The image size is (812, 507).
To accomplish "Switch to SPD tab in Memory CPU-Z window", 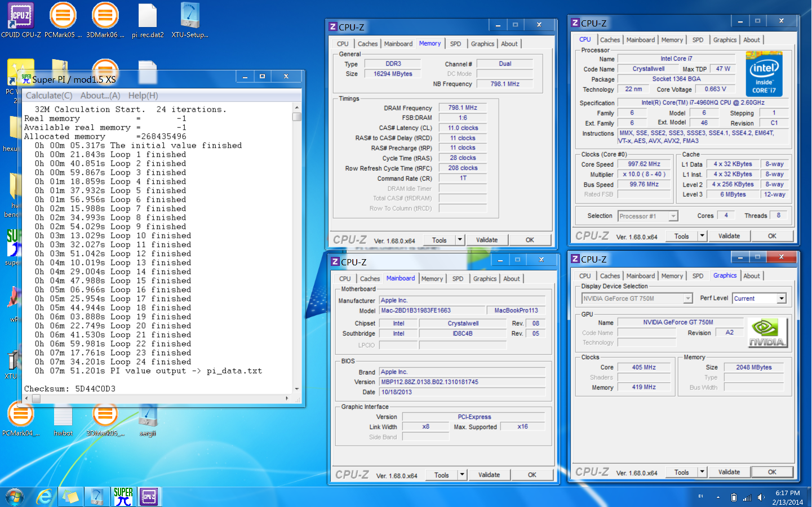I will (x=455, y=44).
